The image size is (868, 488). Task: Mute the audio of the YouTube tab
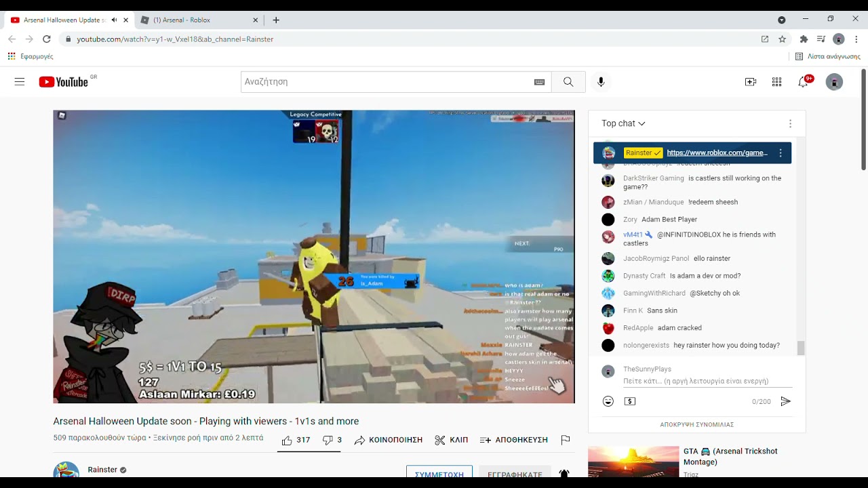114,20
